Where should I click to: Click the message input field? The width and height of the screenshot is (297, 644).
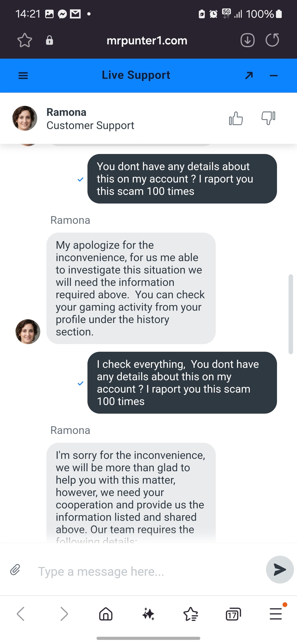coord(147,571)
